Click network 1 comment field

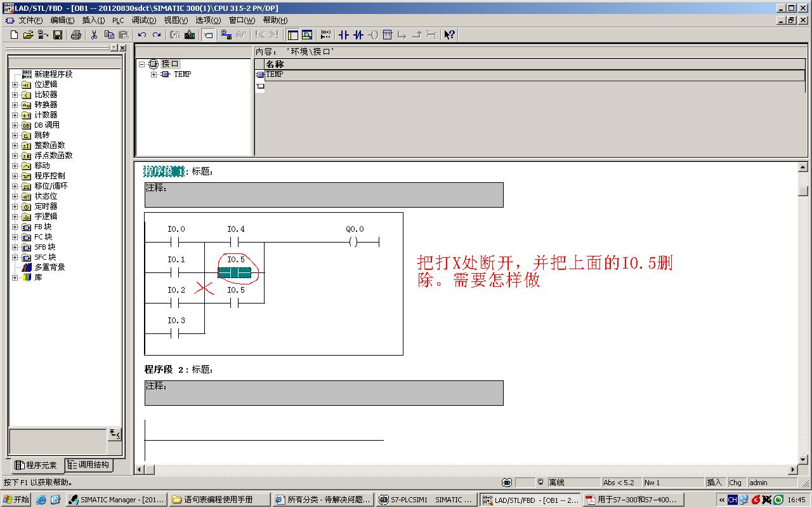click(324, 195)
